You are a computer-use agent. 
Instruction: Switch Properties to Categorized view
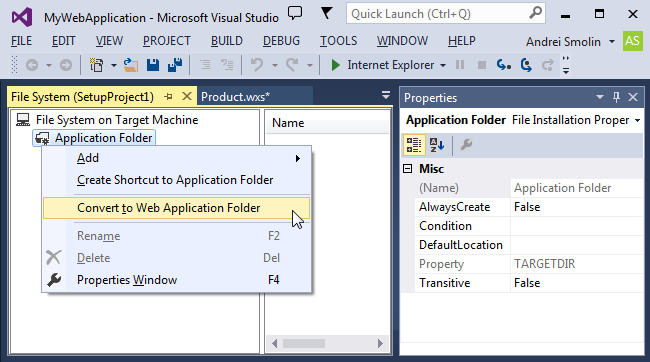(414, 145)
